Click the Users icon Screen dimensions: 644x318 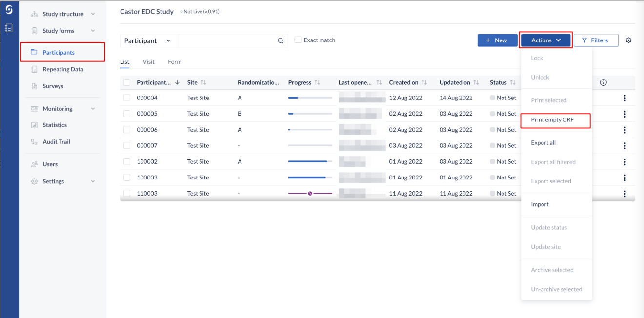(34, 164)
